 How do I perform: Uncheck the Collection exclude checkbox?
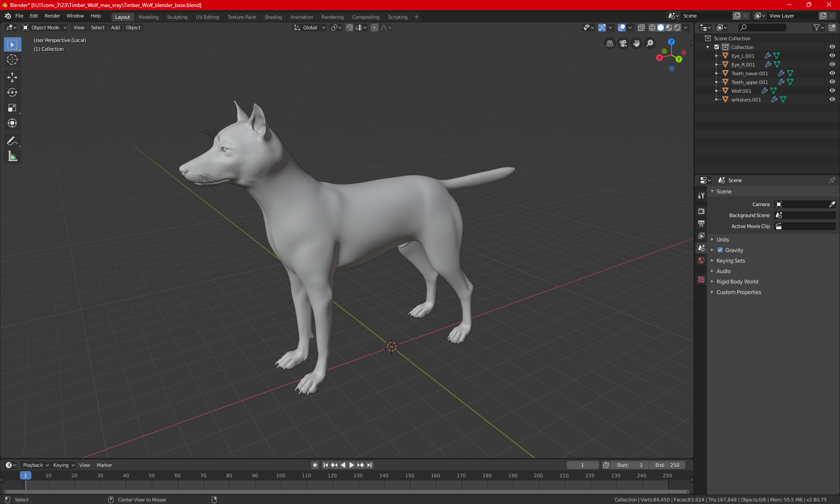click(x=717, y=47)
